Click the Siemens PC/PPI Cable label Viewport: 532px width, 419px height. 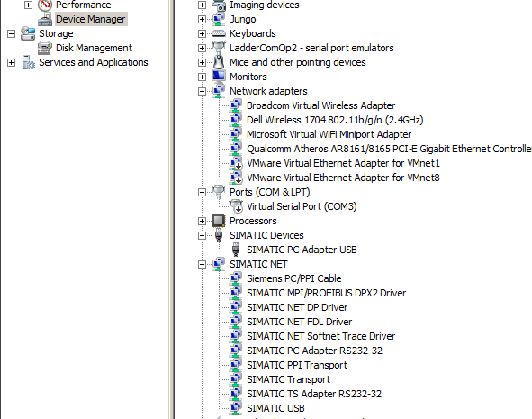(293, 278)
